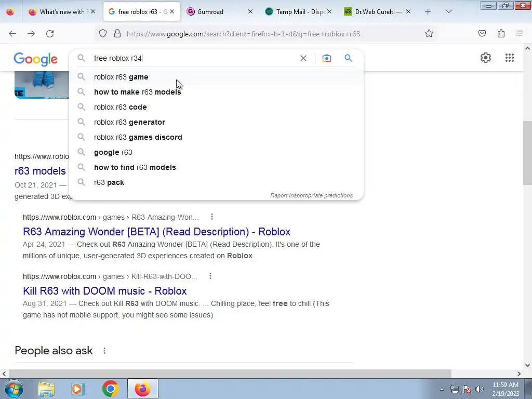532x399 pixels.
Task: Launch Windows Media Player from taskbar
Action: click(x=78, y=389)
